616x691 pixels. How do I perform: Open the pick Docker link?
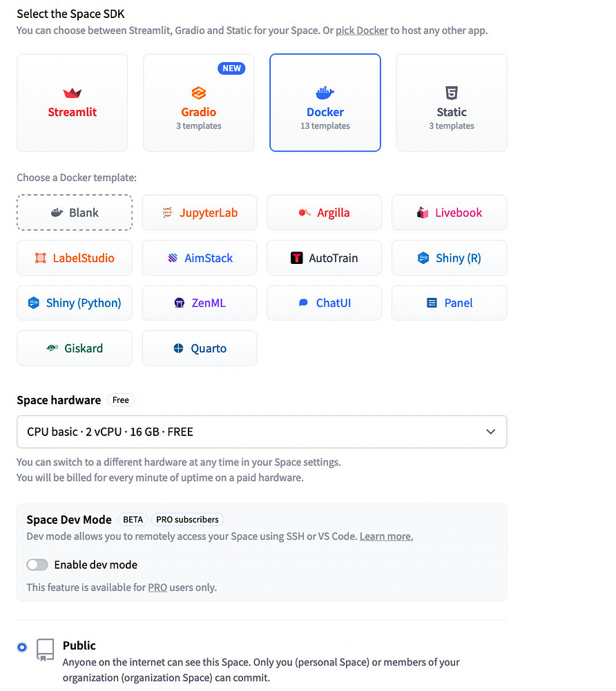(362, 30)
